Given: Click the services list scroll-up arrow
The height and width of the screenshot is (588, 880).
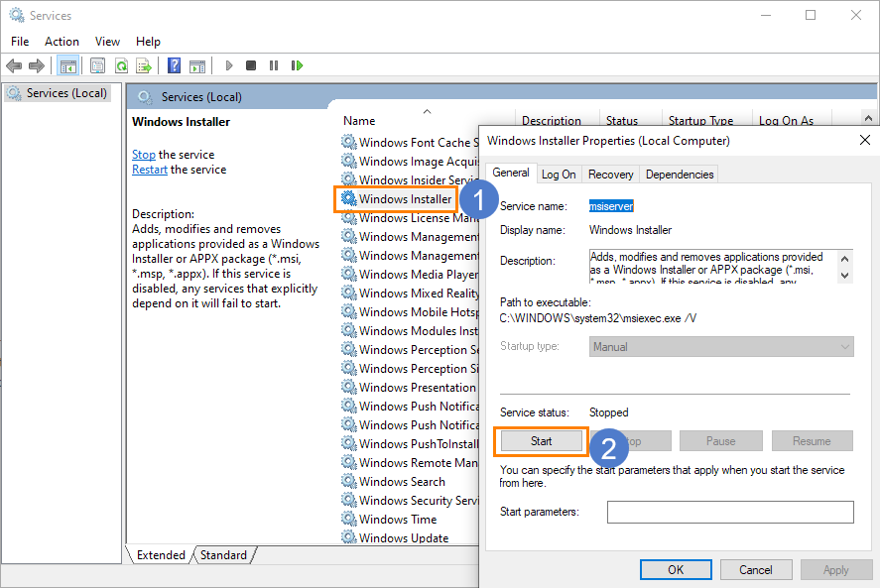Looking at the screenshot, I should coord(868,118).
